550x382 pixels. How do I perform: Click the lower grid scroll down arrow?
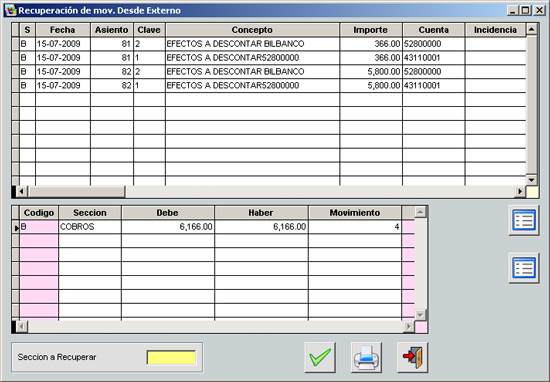[420, 315]
